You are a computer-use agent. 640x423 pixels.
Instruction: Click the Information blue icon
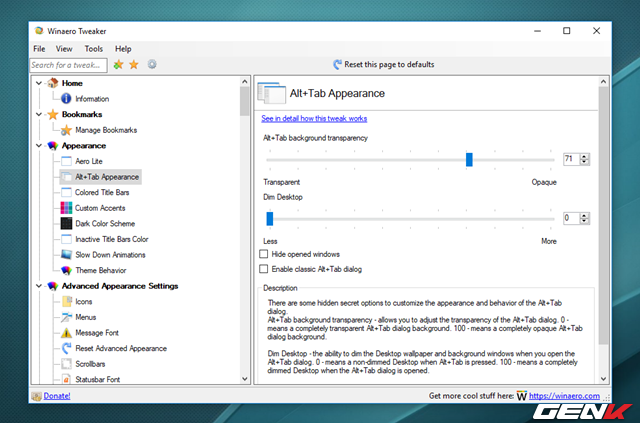click(x=66, y=98)
